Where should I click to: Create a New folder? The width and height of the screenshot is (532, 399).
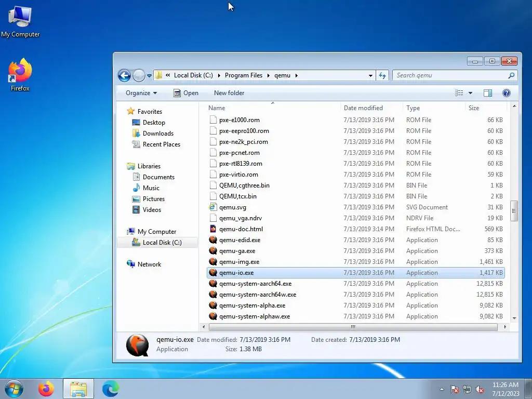point(229,93)
